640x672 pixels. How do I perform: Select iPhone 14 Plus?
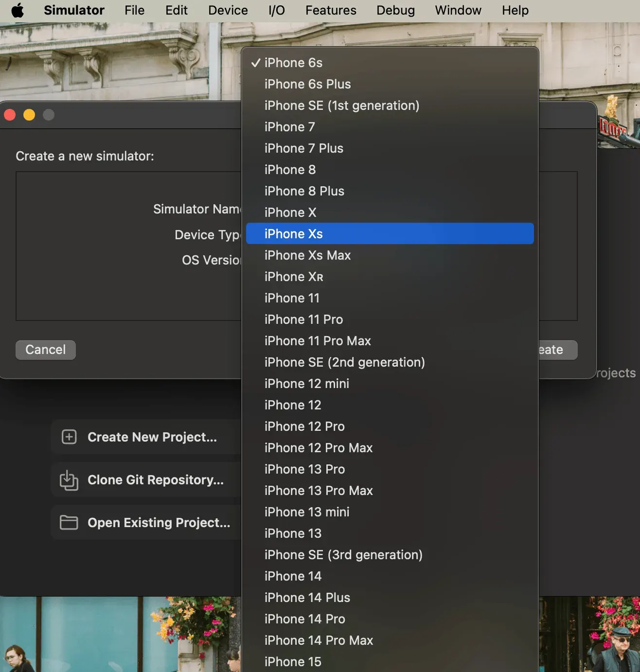[390, 598]
